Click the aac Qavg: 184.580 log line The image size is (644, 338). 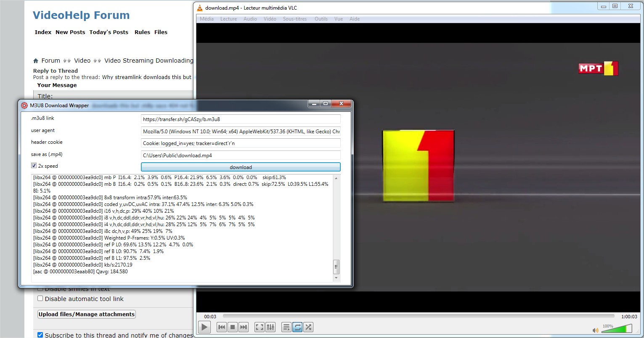click(x=80, y=272)
